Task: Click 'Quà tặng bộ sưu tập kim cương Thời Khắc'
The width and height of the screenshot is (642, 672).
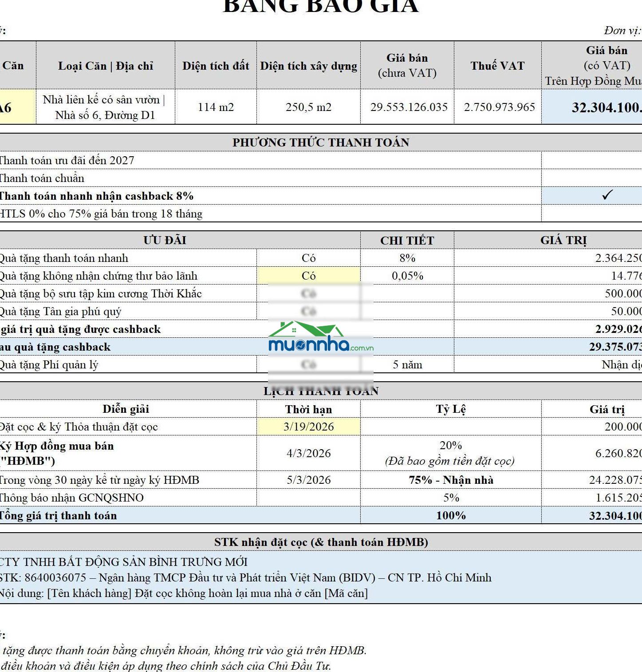Action: coord(100,293)
